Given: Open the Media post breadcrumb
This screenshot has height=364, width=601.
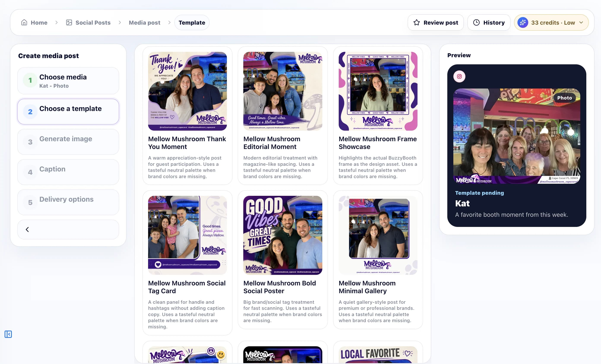Looking at the screenshot, I should pos(144,22).
